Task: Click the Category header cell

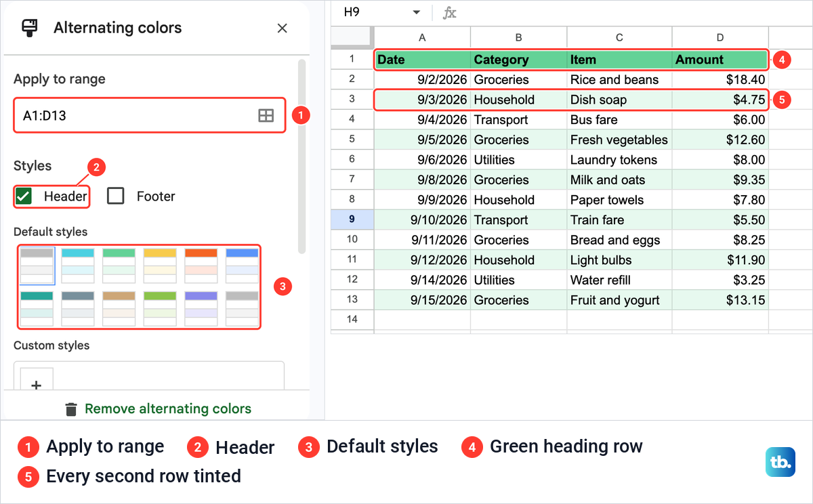Action: point(518,60)
